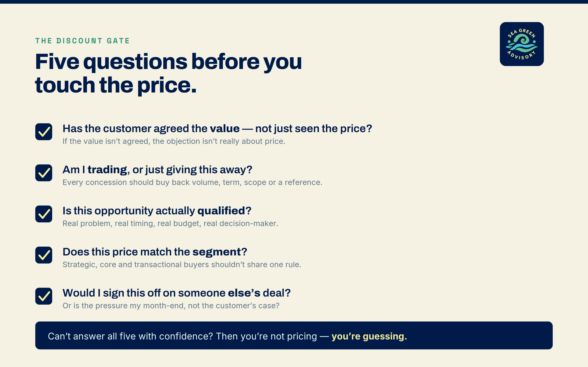Click the wave swirl emblem in logo
This screenshot has width=588, height=367.
(522, 43)
